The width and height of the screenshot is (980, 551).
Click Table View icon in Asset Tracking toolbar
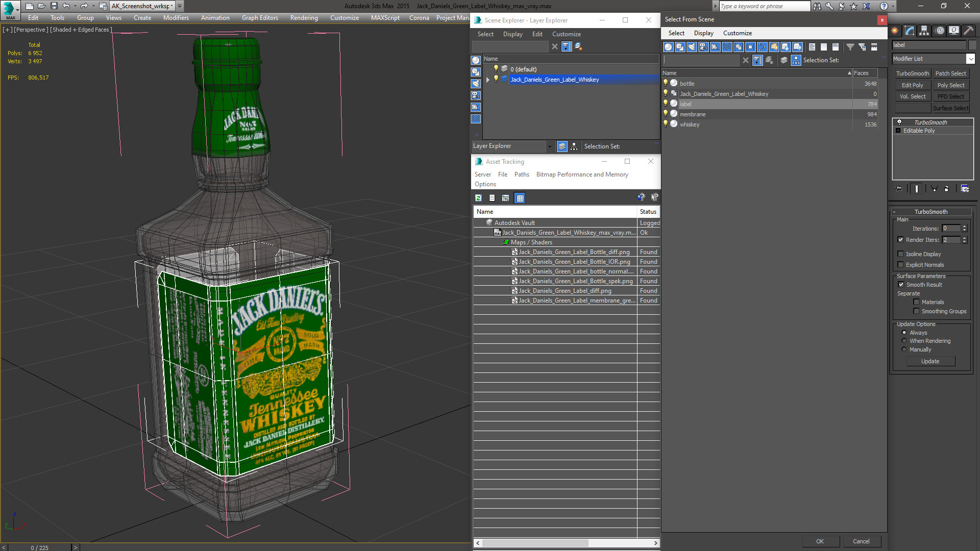(520, 198)
